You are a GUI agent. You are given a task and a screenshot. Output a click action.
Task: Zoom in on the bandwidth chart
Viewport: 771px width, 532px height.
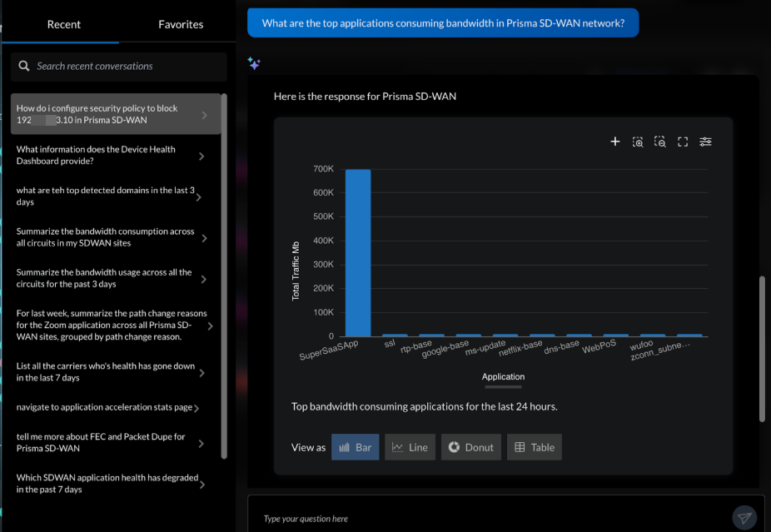pyautogui.click(x=638, y=142)
